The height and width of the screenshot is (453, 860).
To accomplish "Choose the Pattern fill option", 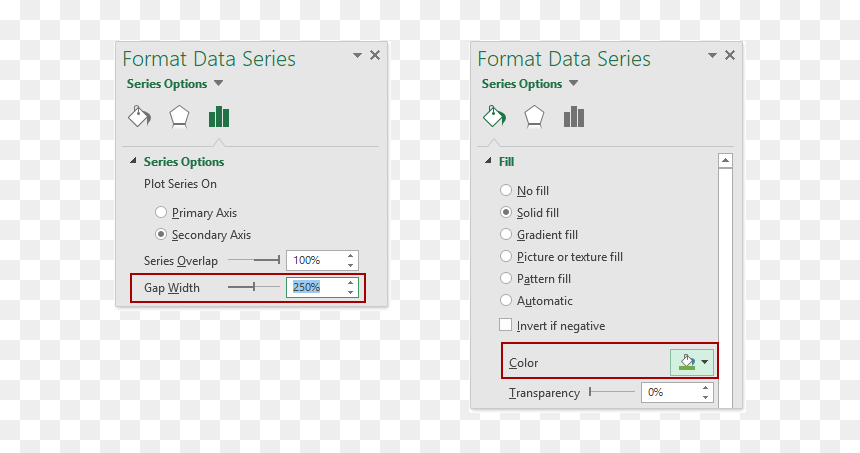I will click(x=506, y=278).
